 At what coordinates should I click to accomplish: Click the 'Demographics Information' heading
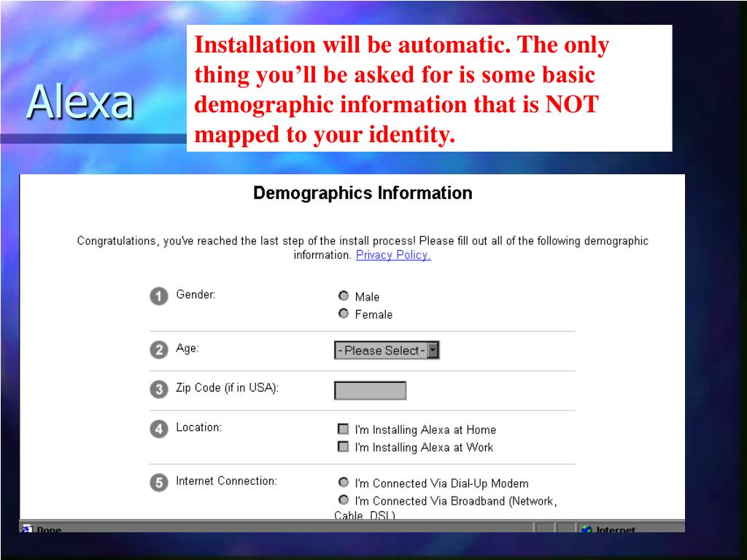coord(363,192)
